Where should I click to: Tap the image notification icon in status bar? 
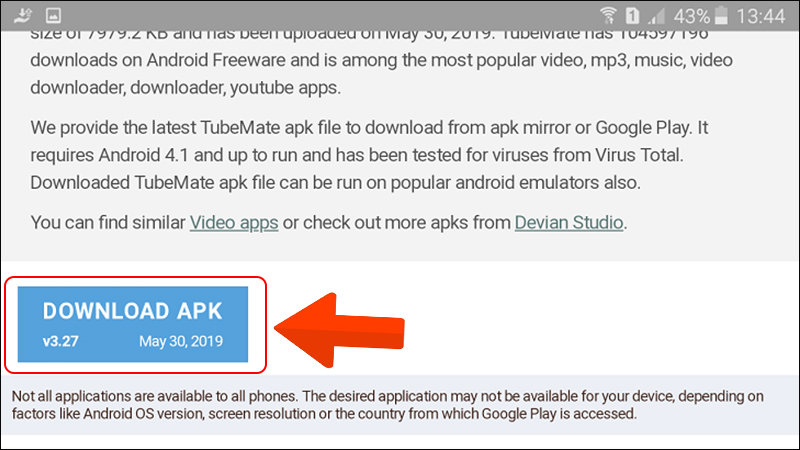point(53,15)
